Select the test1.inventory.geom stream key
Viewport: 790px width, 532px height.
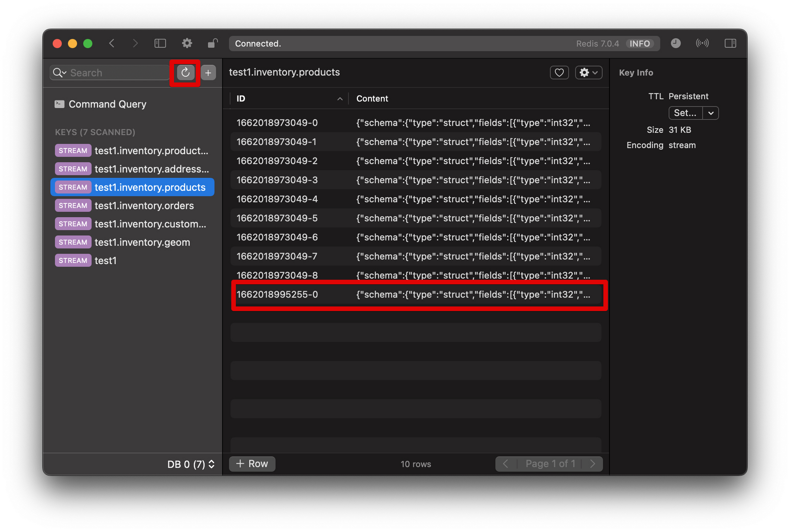(x=142, y=243)
